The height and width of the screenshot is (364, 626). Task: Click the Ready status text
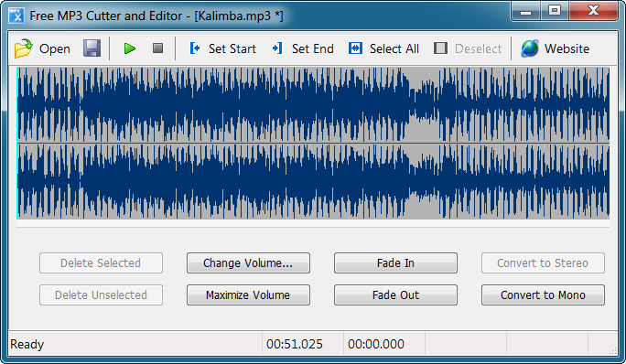tap(27, 344)
